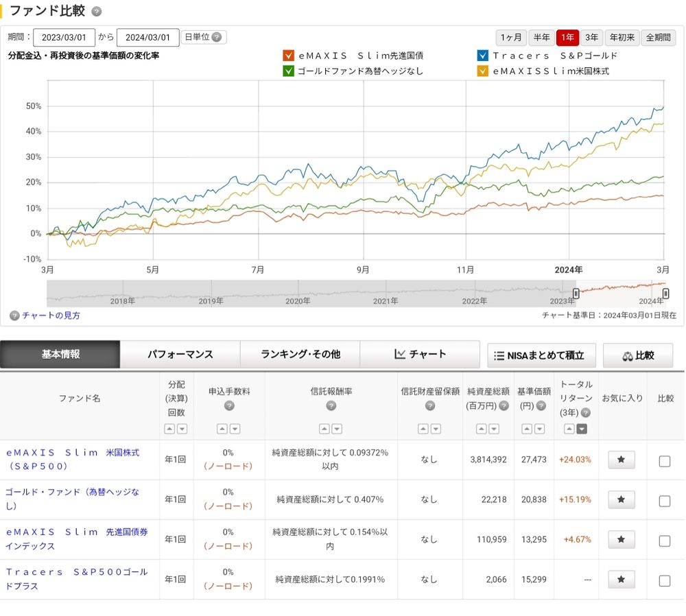This screenshot has width=686, height=616.
Task: Select the 全期間 period button
Action: coord(659,38)
